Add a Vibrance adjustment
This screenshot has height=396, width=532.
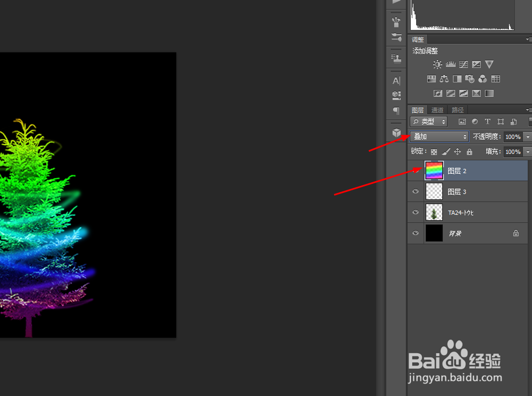point(489,64)
